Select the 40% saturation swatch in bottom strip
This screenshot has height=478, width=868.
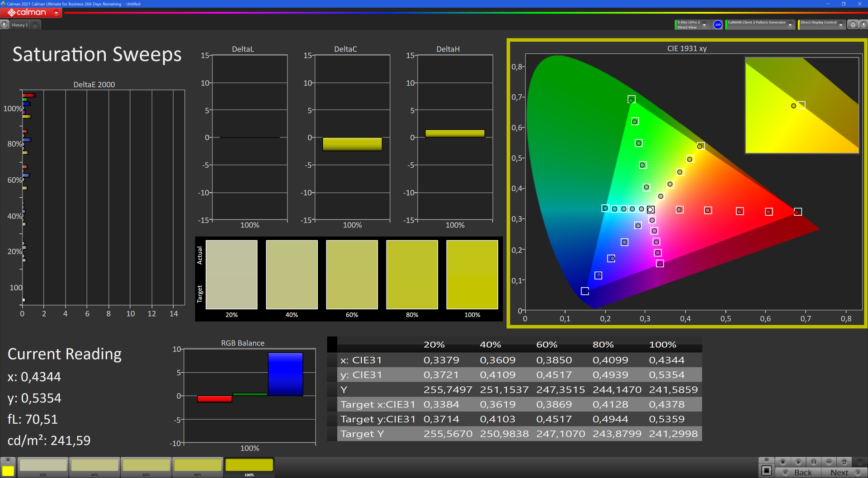tap(95, 467)
